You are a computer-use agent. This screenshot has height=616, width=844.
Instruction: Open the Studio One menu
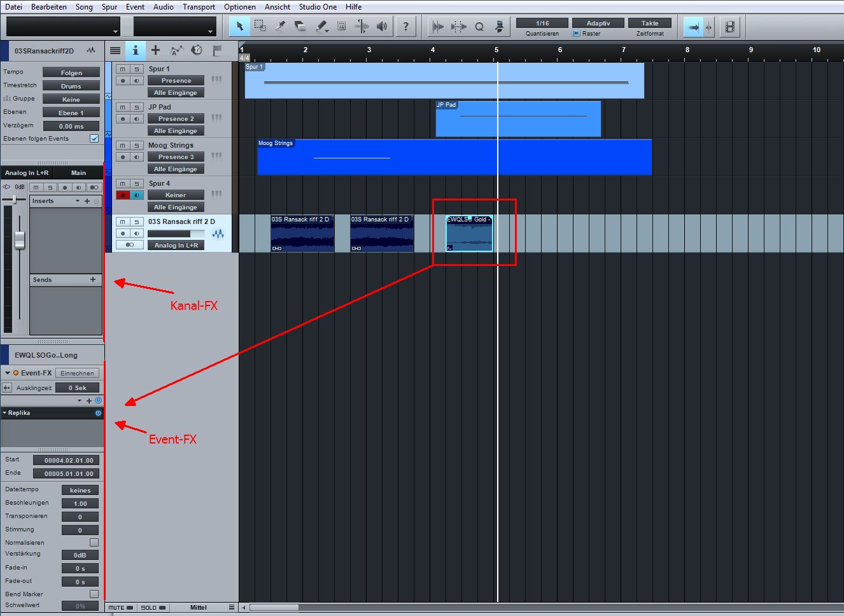pyautogui.click(x=318, y=6)
